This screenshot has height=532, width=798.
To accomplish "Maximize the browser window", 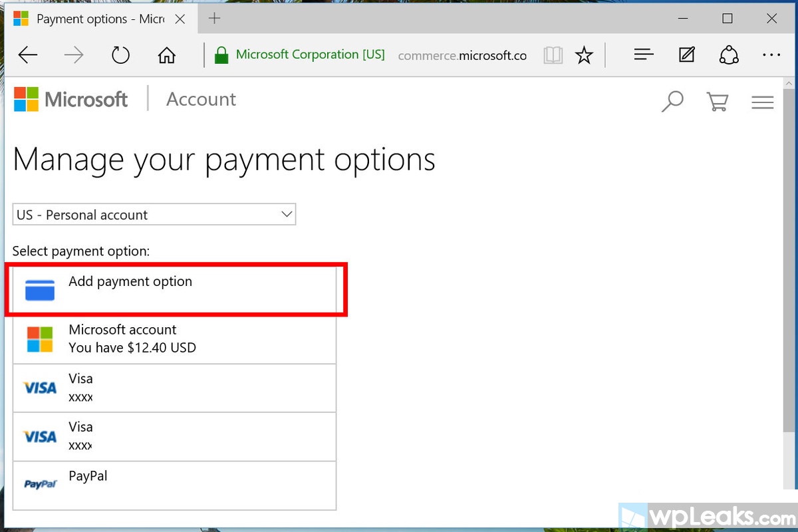I will (727, 19).
